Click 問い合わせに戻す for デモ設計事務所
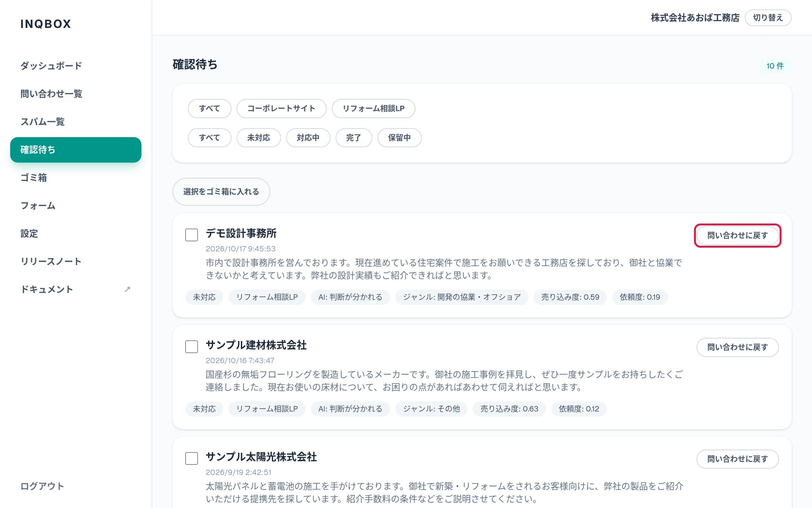The width and height of the screenshot is (812, 508). coord(737,236)
